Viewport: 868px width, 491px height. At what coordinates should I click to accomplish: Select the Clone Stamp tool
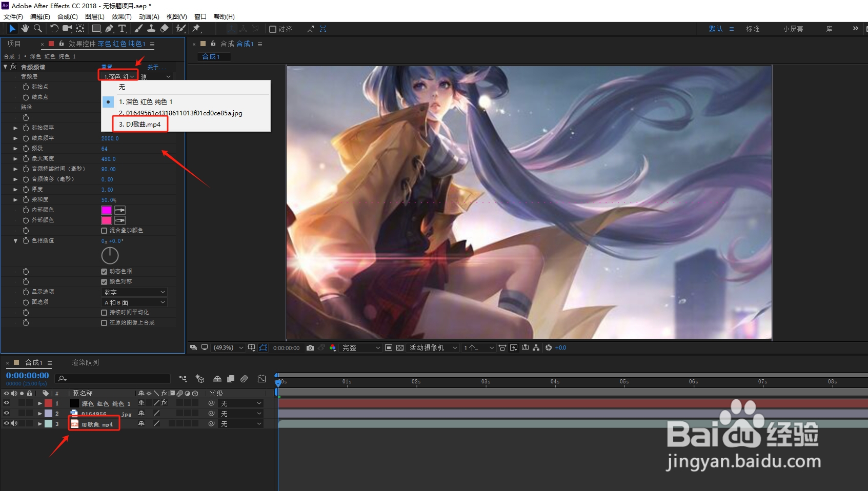coord(151,29)
